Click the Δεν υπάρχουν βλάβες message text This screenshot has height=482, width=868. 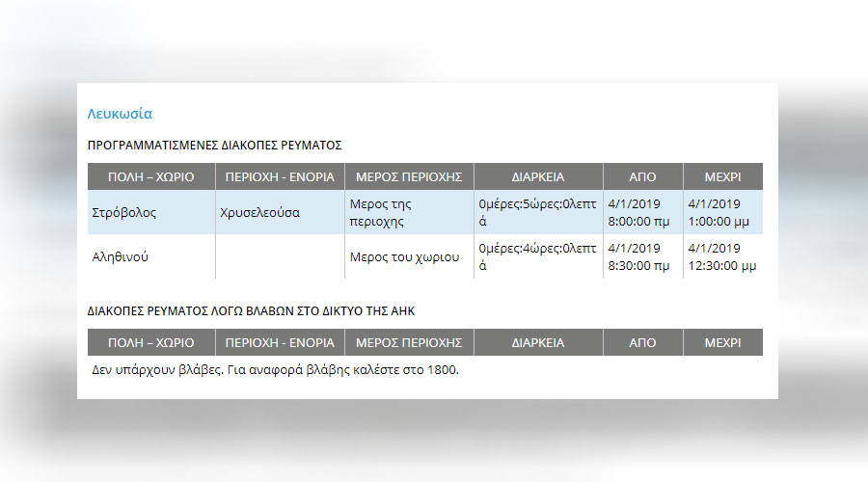pos(275,369)
